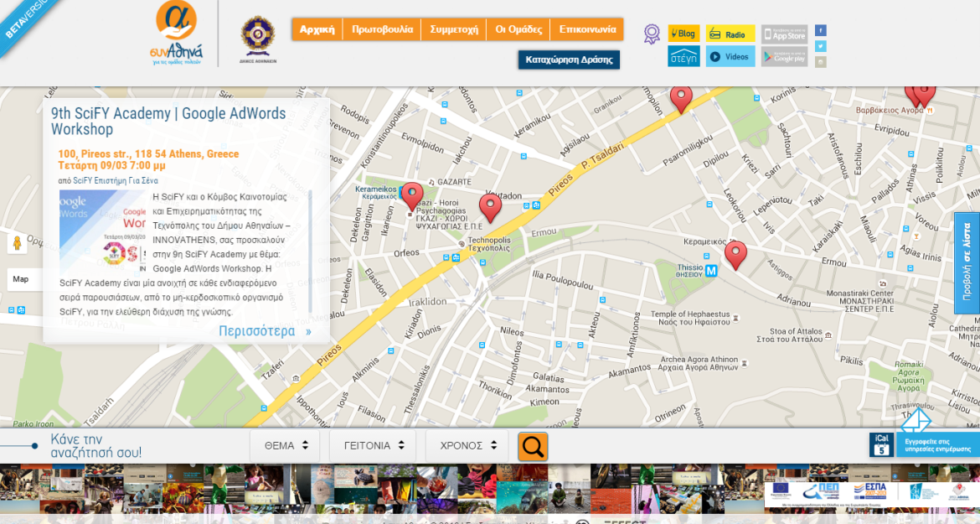Select the red map pin beside Gazi-Horoi Psychagogias
The image size is (980, 524).
[x=412, y=195]
